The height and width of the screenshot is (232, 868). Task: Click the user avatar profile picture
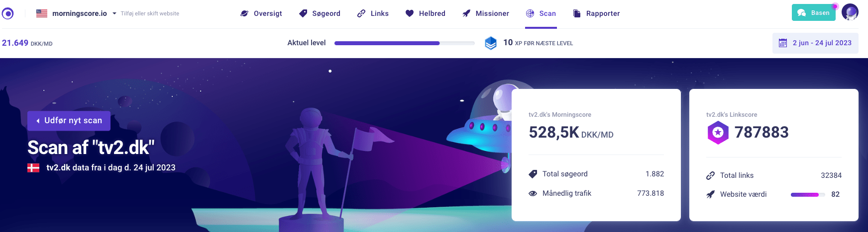click(850, 12)
